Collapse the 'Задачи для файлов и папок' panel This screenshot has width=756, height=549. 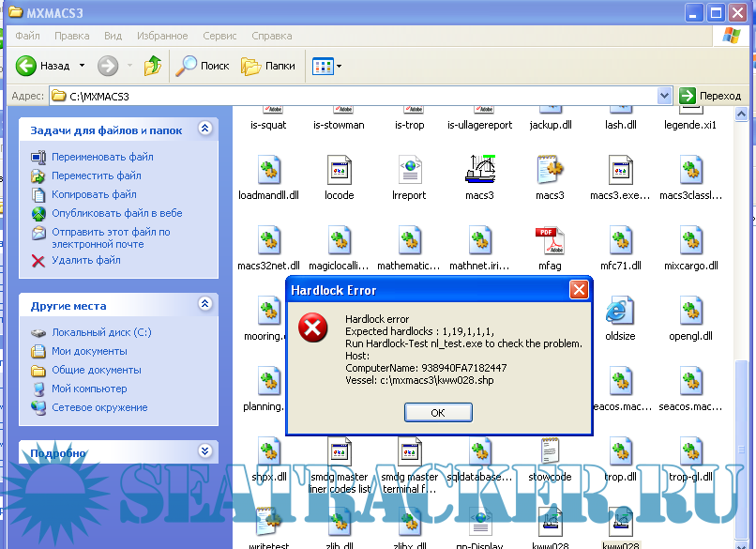[x=205, y=130]
